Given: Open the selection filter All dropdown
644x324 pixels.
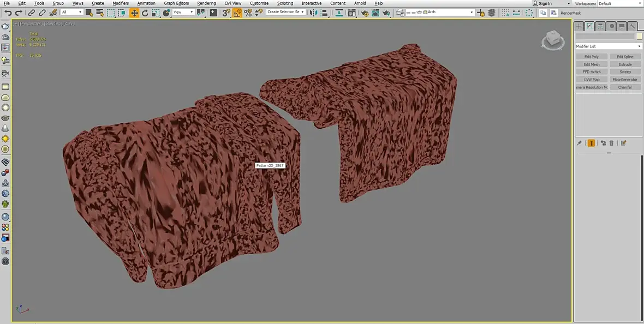Looking at the screenshot, I should tap(71, 13).
